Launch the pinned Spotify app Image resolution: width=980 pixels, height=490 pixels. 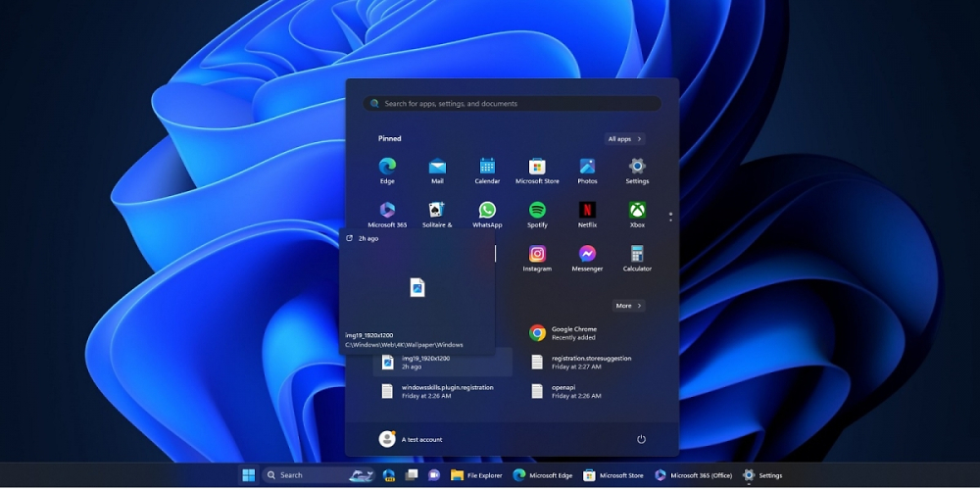[x=537, y=215]
